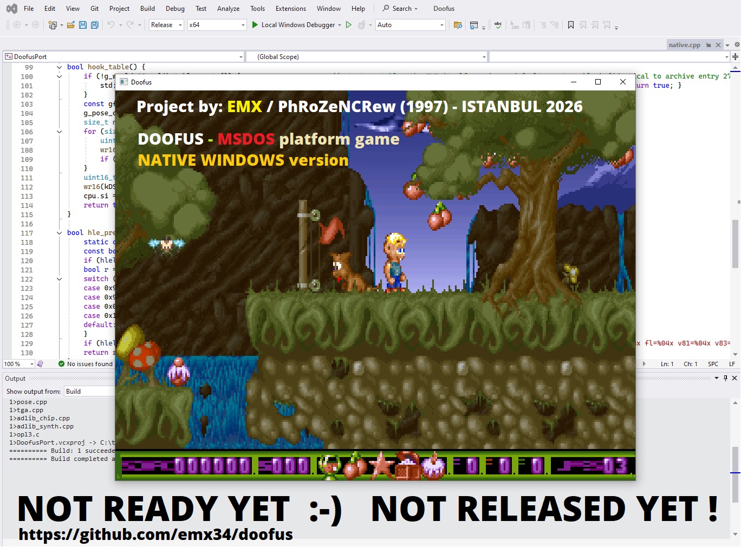Pin the Output panel with auto-hide icon
This screenshot has height=560, width=741.
tap(725, 378)
